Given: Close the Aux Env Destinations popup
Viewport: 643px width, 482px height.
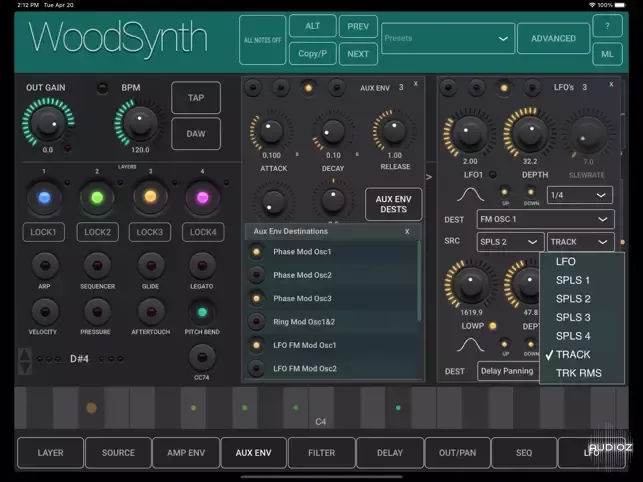Looking at the screenshot, I should 407,231.
